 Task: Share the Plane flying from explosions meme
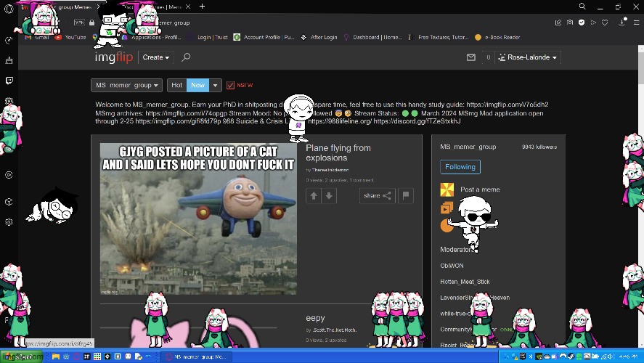(377, 196)
